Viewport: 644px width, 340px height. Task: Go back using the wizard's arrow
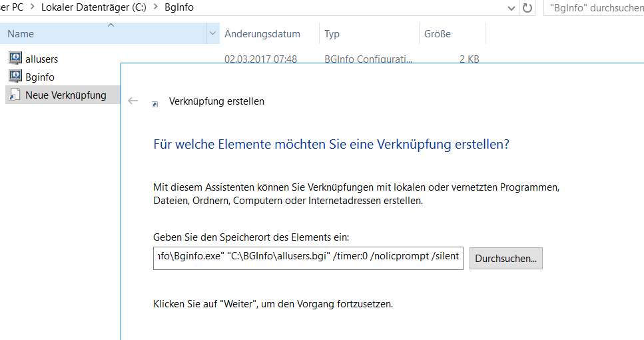[133, 101]
